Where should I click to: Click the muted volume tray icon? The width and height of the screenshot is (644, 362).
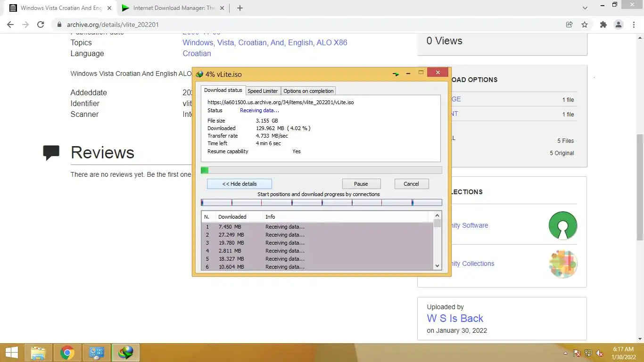pyautogui.click(x=600, y=353)
